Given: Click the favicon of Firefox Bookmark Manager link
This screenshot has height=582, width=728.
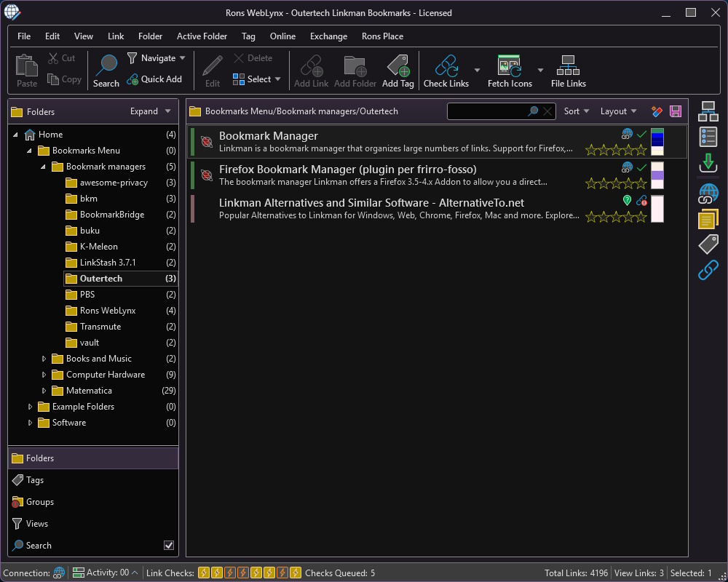Looking at the screenshot, I should tap(207, 175).
